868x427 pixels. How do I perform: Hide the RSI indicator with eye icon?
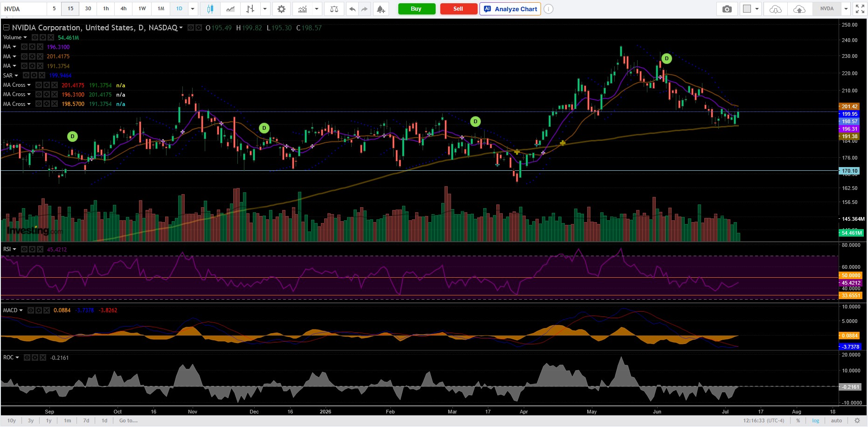tap(24, 249)
